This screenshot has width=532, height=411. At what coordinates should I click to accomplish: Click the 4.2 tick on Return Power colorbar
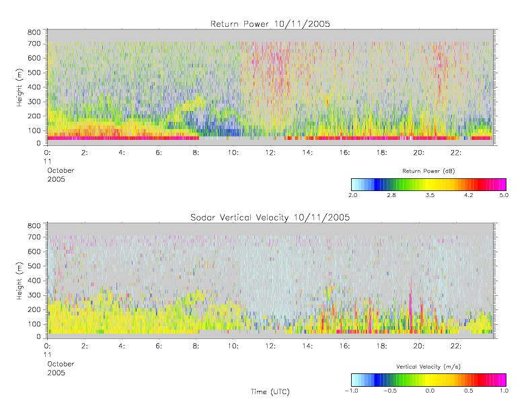point(469,195)
